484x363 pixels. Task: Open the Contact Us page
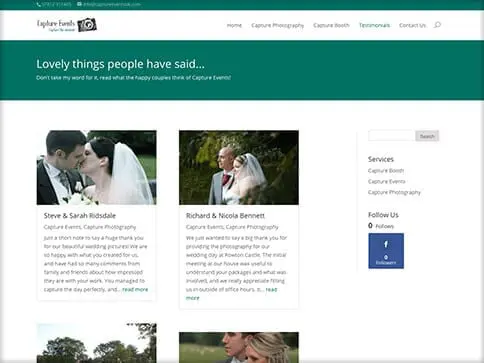click(x=412, y=25)
